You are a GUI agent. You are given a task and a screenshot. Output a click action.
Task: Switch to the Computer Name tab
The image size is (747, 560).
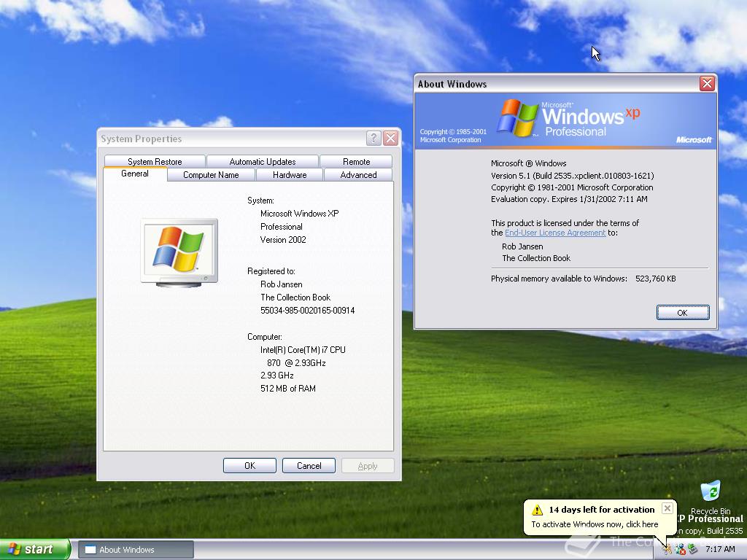(211, 175)
